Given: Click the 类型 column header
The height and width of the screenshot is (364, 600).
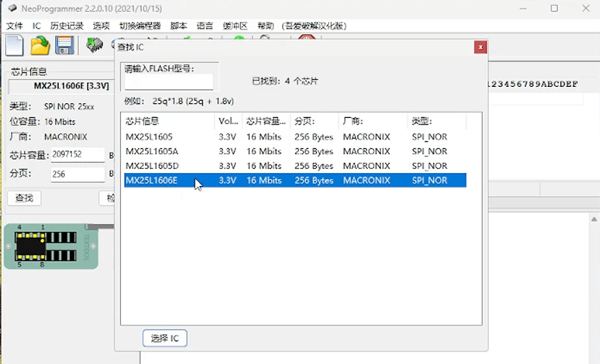Looking at the screenshot, I should [x=437, y=121].
